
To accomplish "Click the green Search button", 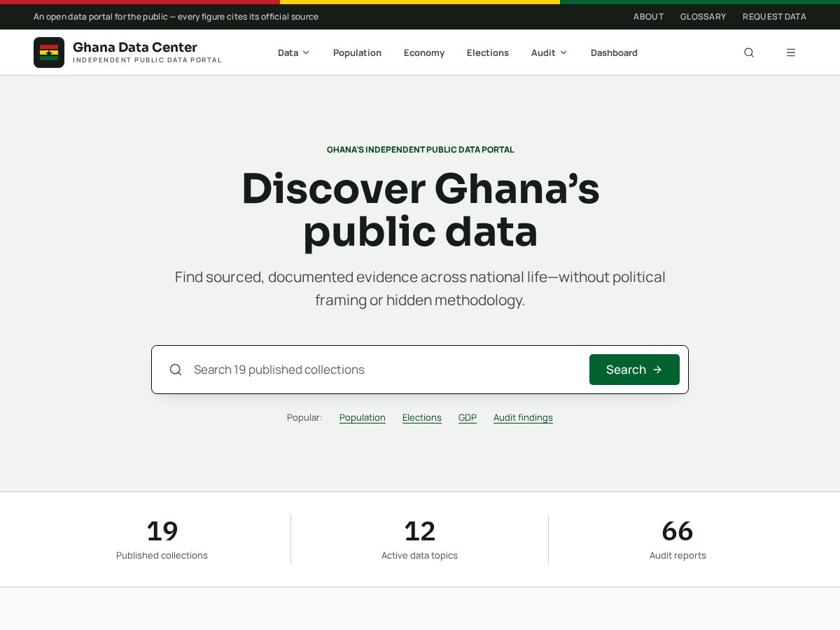I will (634, 370).
